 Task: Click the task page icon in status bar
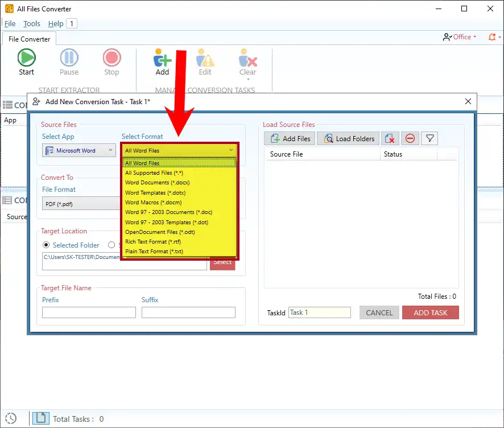41,418
